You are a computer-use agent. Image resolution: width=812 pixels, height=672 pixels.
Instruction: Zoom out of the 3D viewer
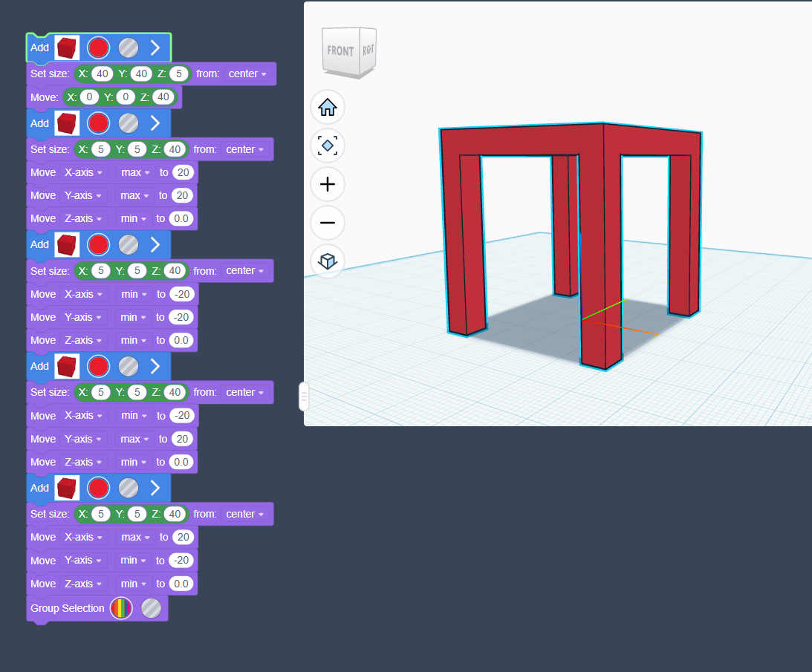327,223
